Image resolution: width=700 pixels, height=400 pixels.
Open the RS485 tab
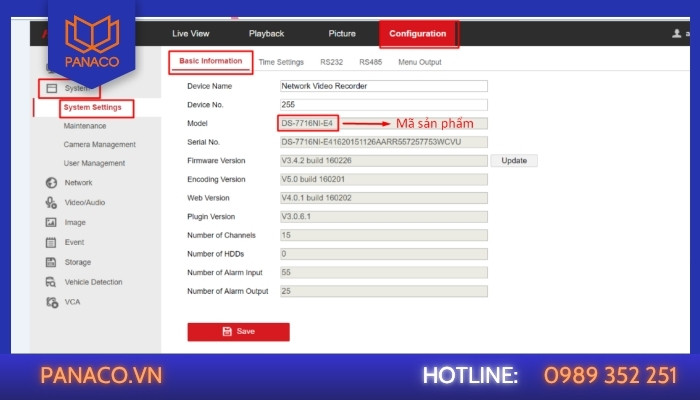tap(371, 62)
